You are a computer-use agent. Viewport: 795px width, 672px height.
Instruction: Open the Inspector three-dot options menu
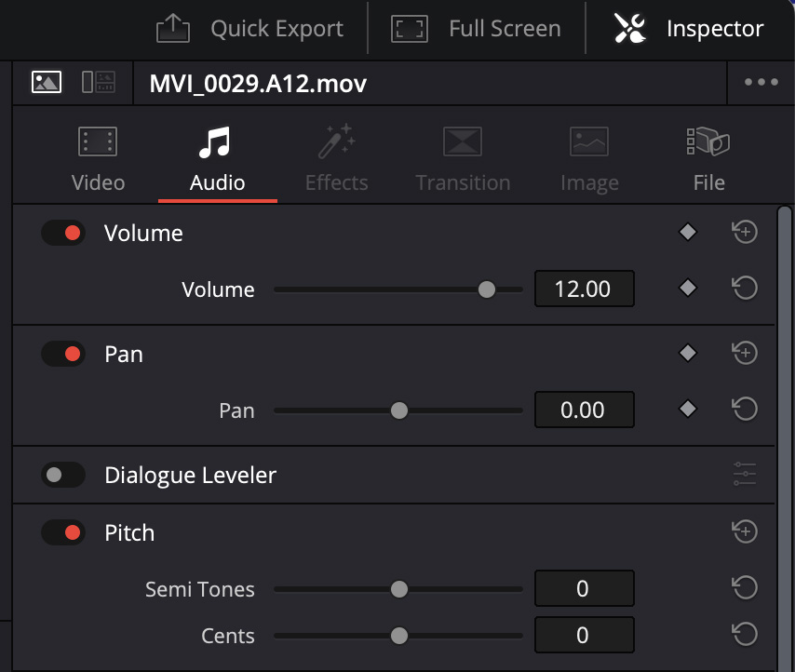coord(761,83)
